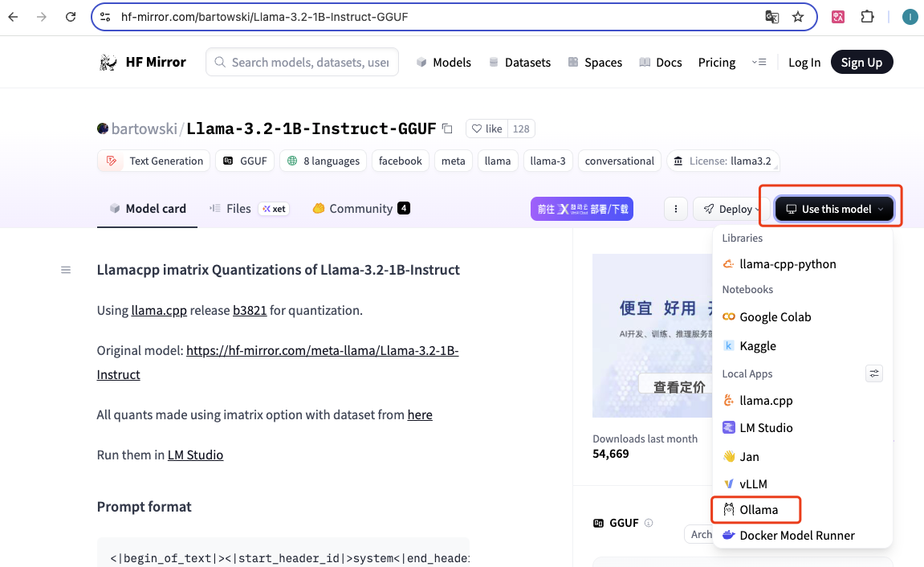Click the conversational tag
The height and width of the screenshot is (567, 924).
click(619, 161)
